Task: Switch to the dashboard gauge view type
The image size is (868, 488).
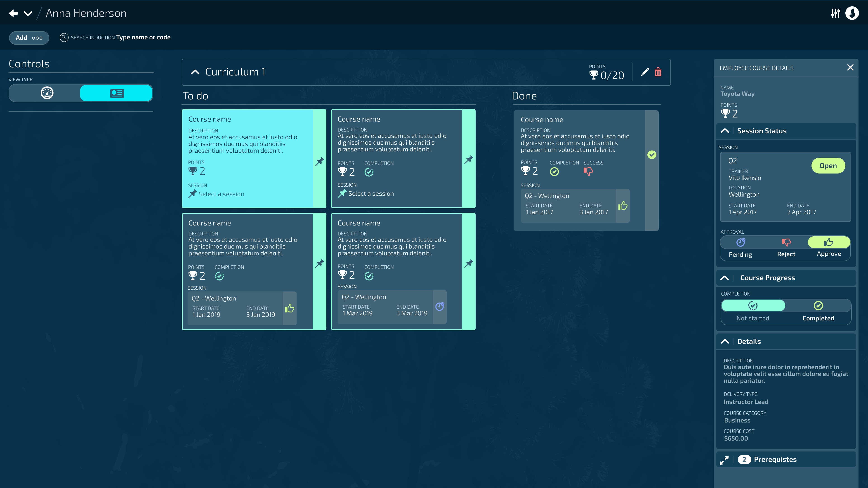Action: (47, 93)
